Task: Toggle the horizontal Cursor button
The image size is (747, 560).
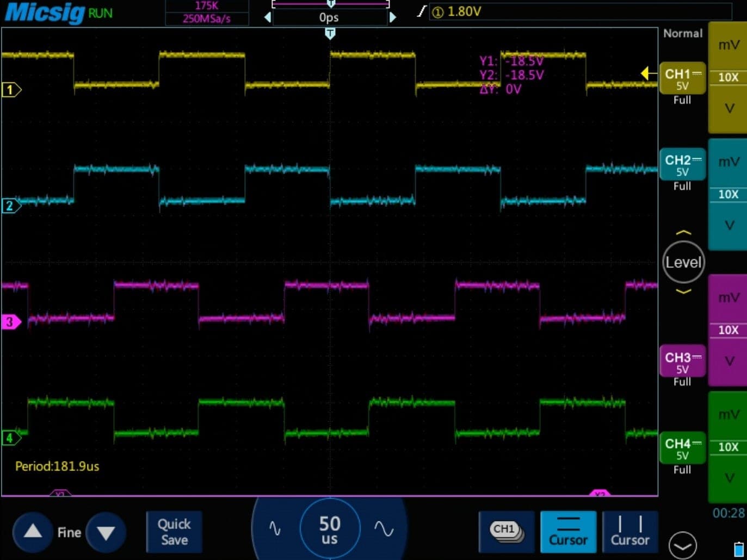Action: tap(568, 532)
